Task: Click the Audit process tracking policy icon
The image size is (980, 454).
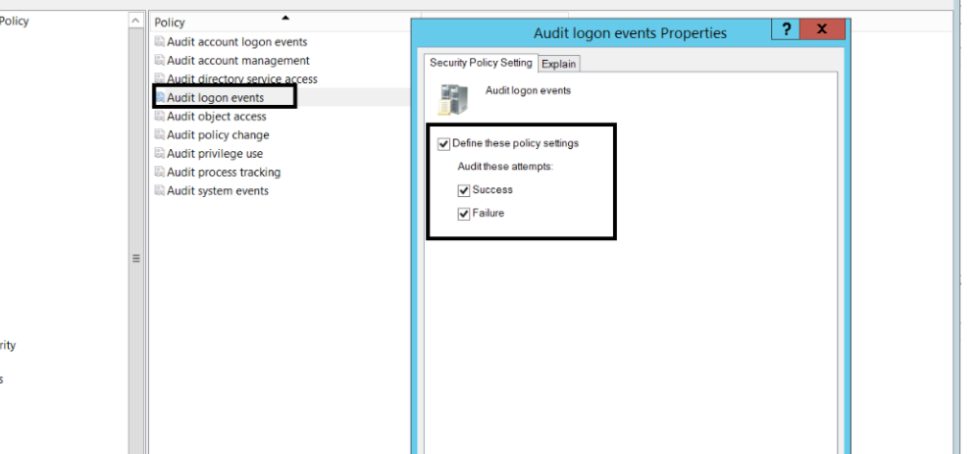Action: tap(160, 172)
